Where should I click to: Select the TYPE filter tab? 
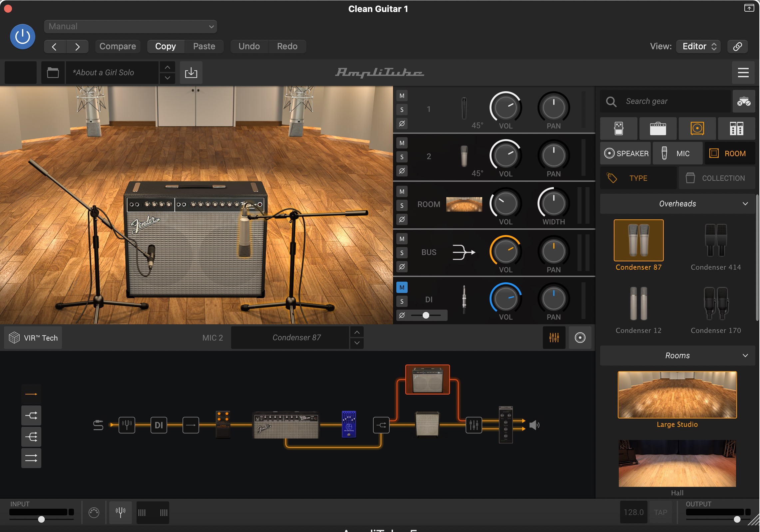[638, 178]
